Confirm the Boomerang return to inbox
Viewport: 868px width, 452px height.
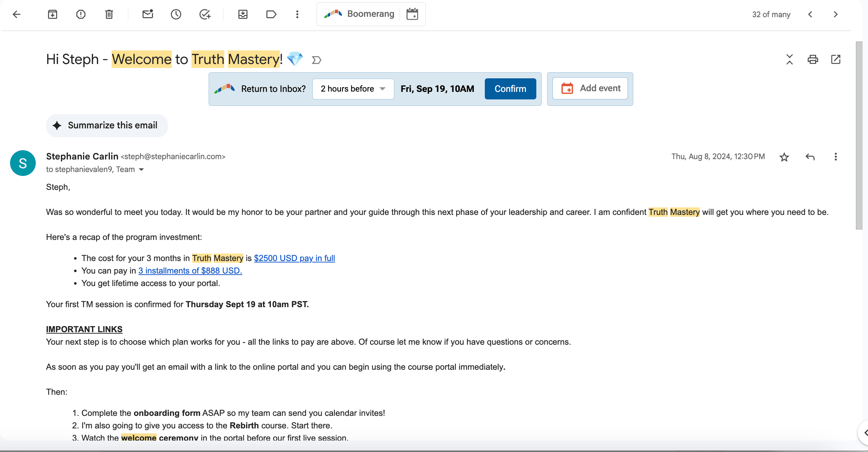[510, 89]
